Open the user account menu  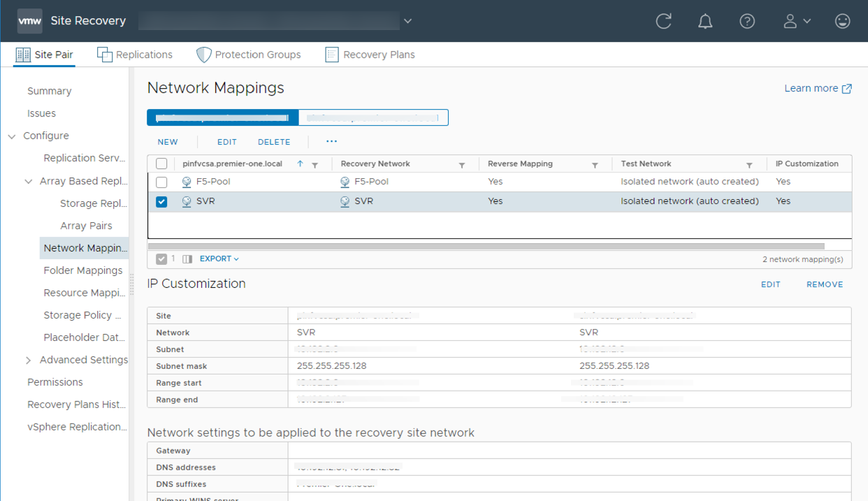click(x=797, y=21)
